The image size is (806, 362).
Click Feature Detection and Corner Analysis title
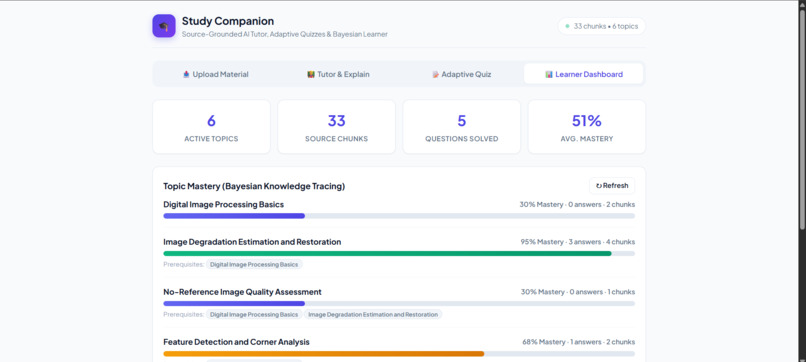click(x=236, y=342)
